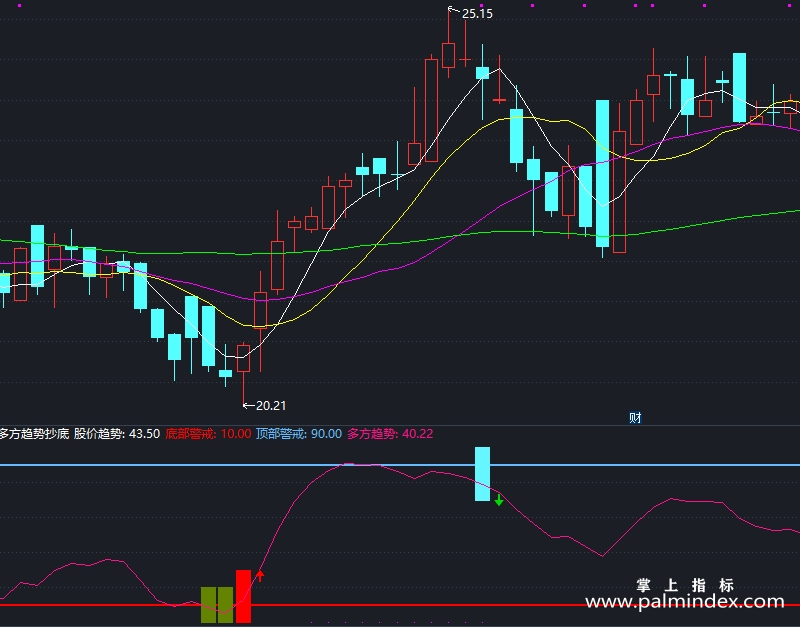
Task: Click the 20.21 low price label
Action: 271,406
